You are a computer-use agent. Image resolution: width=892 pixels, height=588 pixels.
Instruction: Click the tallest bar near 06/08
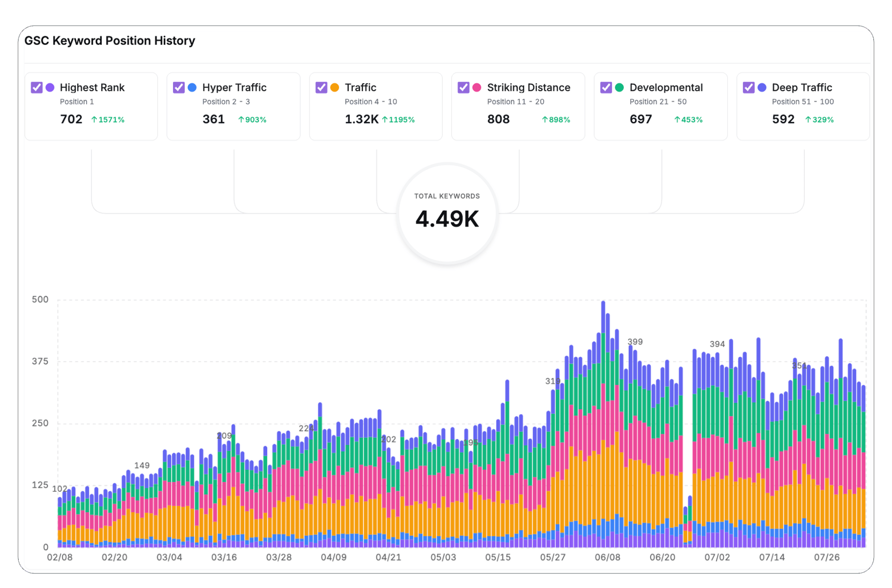[x=603, y=424]
